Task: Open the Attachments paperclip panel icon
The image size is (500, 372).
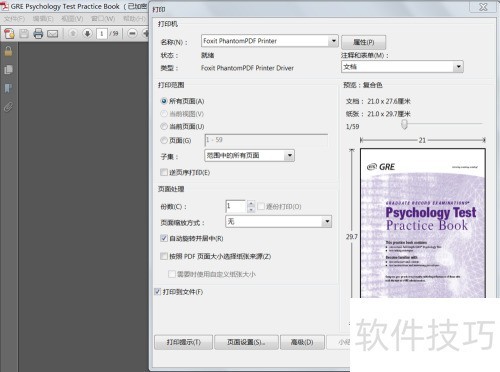Action: click(8, 107)
